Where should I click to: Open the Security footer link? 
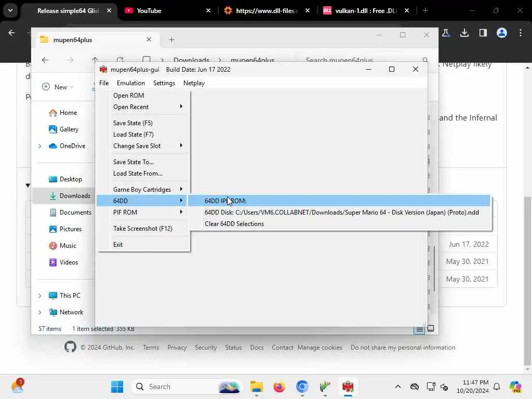(x=206, y=348)
